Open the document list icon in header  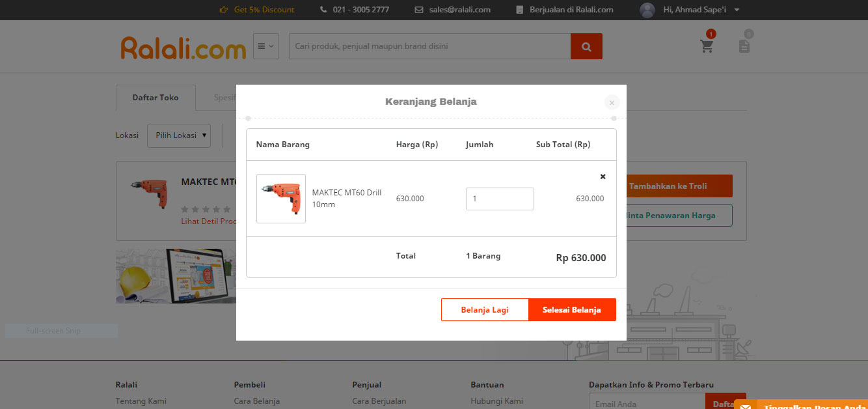pos(744,46)
